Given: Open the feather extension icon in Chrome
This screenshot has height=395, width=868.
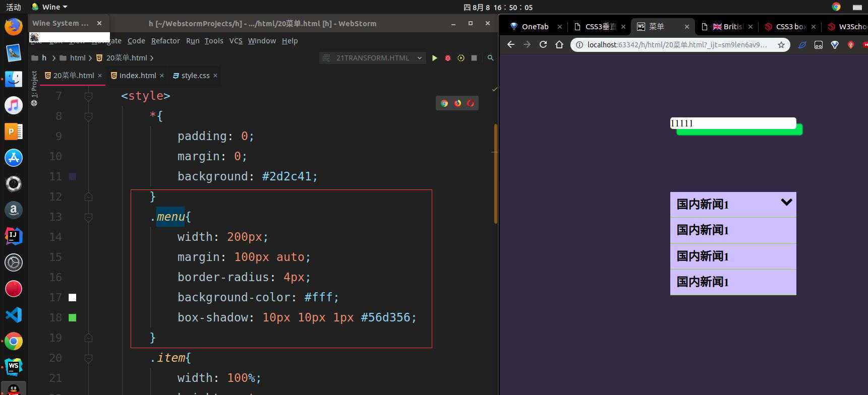Looking at the screenshot, I should pyautogui.click(x=802, y=45).
